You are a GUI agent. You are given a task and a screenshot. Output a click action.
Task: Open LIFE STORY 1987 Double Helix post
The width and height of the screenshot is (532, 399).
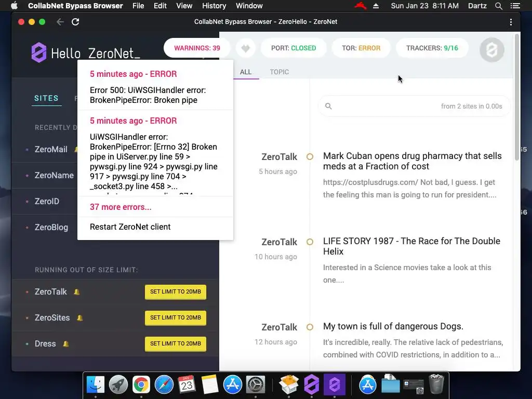pos(411,246)
